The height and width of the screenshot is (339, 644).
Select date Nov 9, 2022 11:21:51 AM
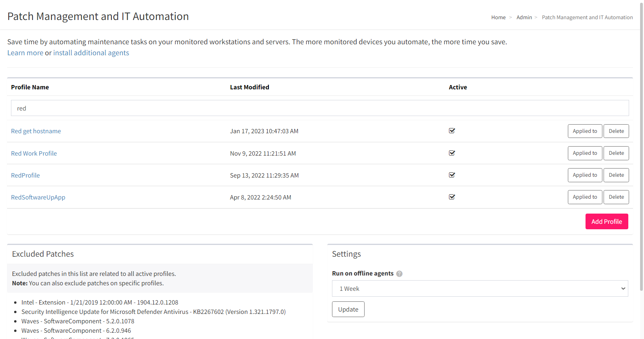click(263, 153)
